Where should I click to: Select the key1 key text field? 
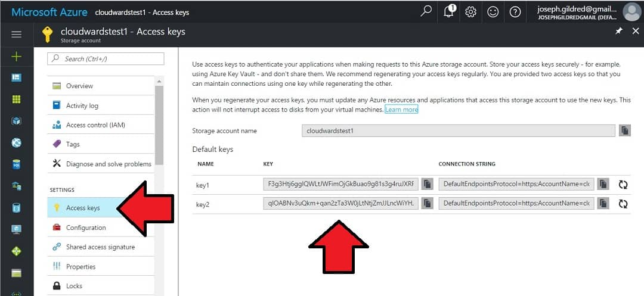pyautogui.click(x=341, y=184)
